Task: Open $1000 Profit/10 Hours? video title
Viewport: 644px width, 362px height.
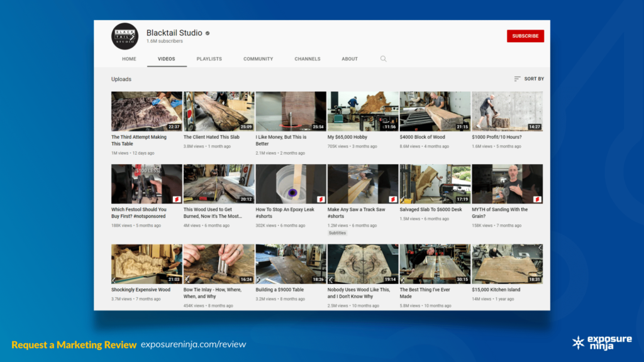Action: pyautogui.click(x=497, y=137)
